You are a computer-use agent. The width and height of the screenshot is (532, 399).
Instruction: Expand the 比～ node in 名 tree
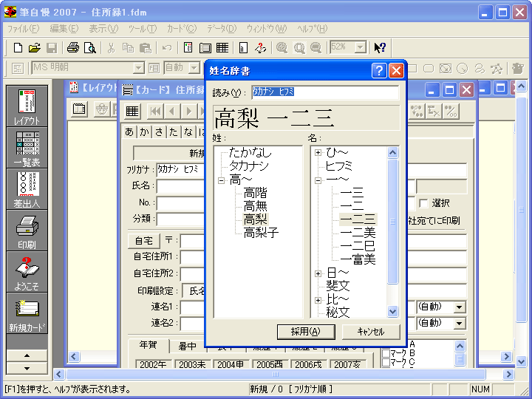[318, 300]
